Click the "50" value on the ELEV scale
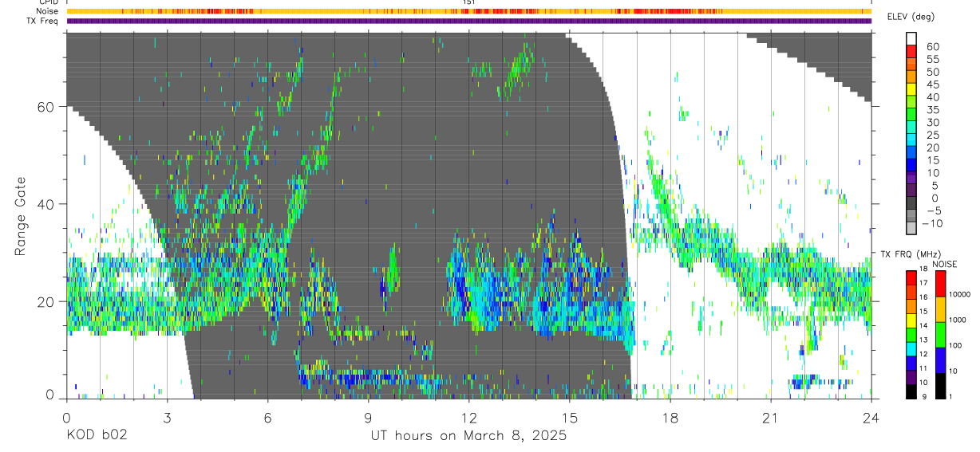This screenshot has width=980, height=452. pyautogui.click(x=932, y=73)
